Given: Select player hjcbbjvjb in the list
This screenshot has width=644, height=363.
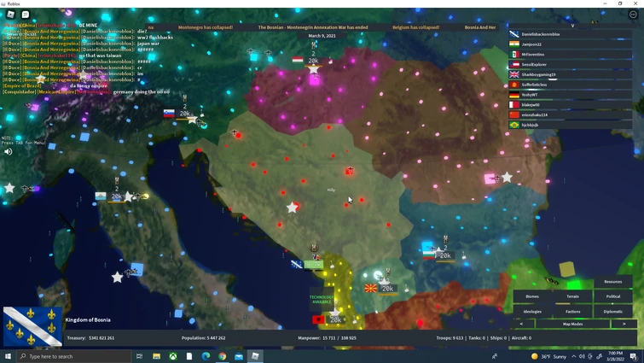Looking at the screenshot, I should (x=570, y=125).
